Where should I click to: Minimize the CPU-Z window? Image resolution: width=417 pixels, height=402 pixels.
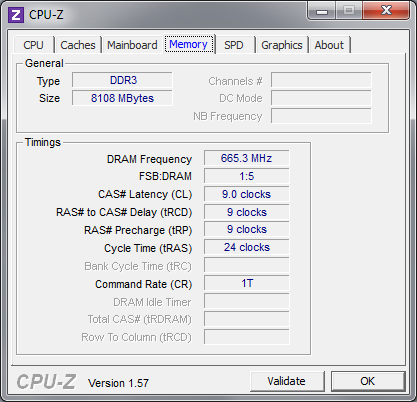pos(322,11)
